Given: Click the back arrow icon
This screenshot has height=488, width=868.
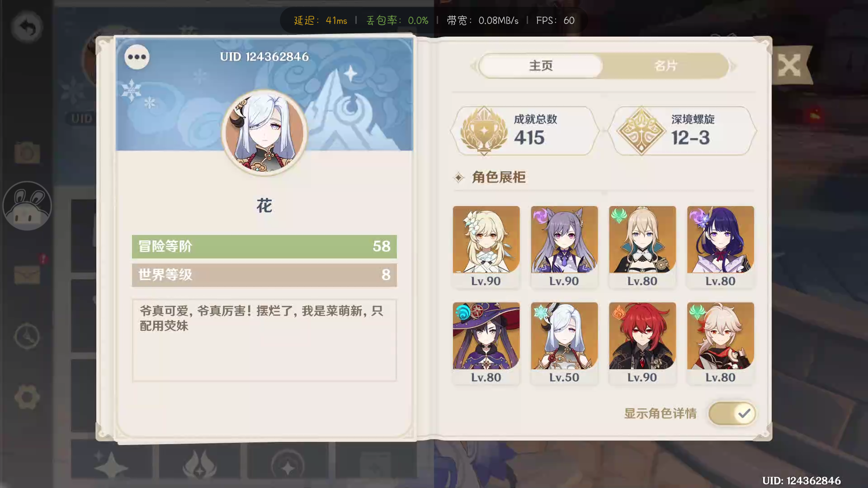Looking at the screenshot, I should point(27,27).
